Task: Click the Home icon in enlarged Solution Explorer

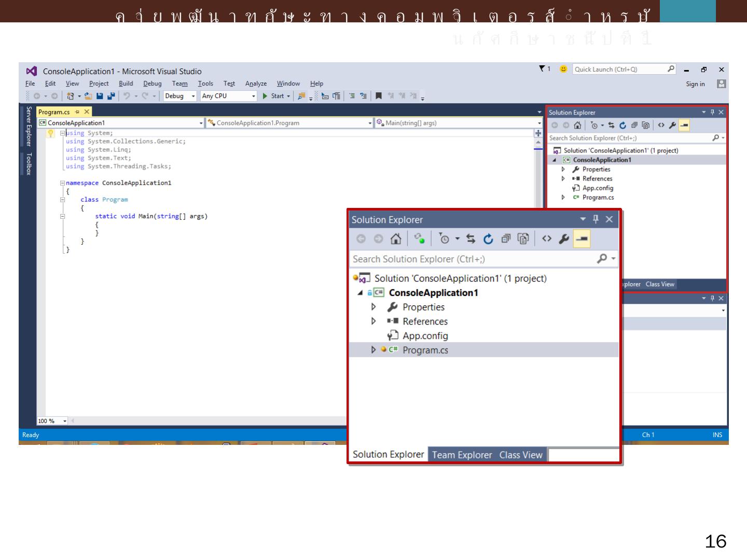Action: click(x=396, y=239)
